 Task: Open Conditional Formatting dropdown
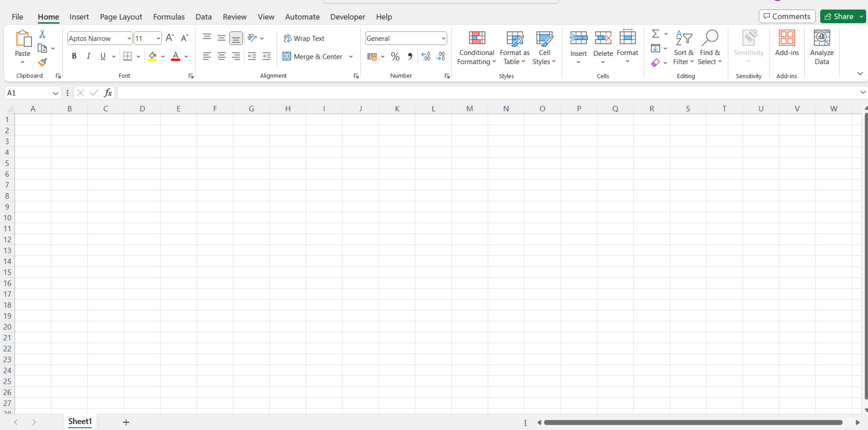[x=476, y=48]
